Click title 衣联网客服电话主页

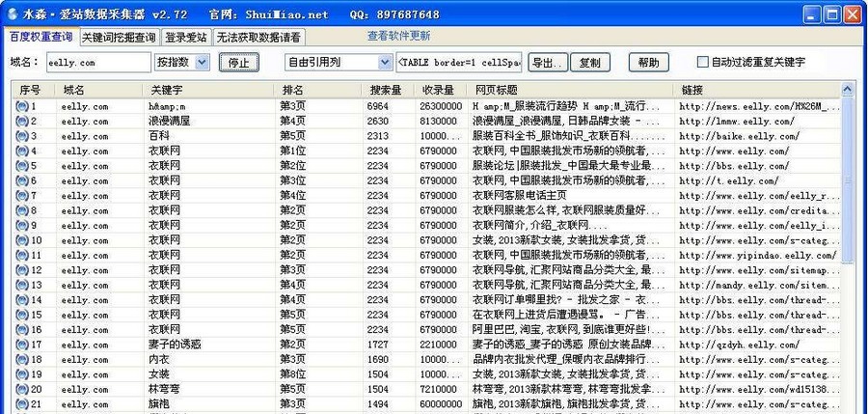coord(519,196)
